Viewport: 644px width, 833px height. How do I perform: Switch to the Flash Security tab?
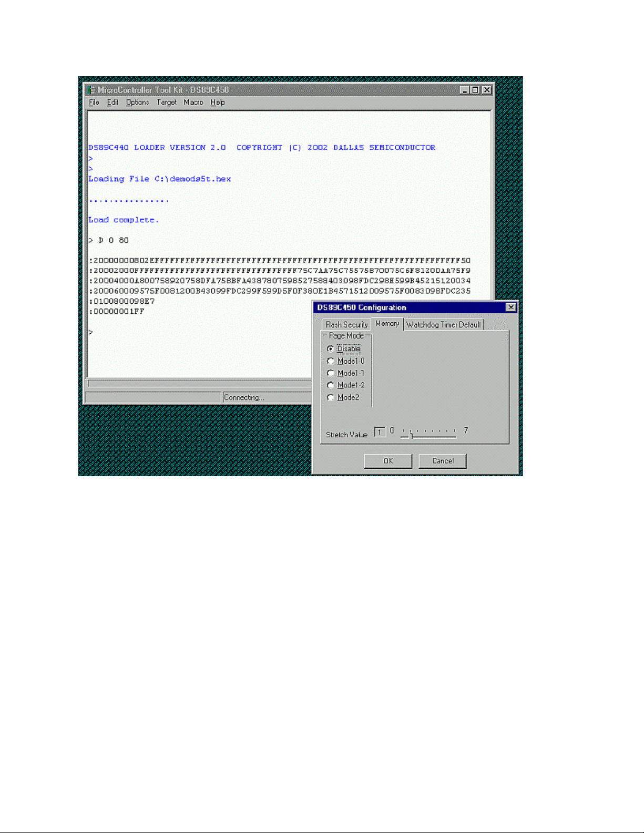346,325
